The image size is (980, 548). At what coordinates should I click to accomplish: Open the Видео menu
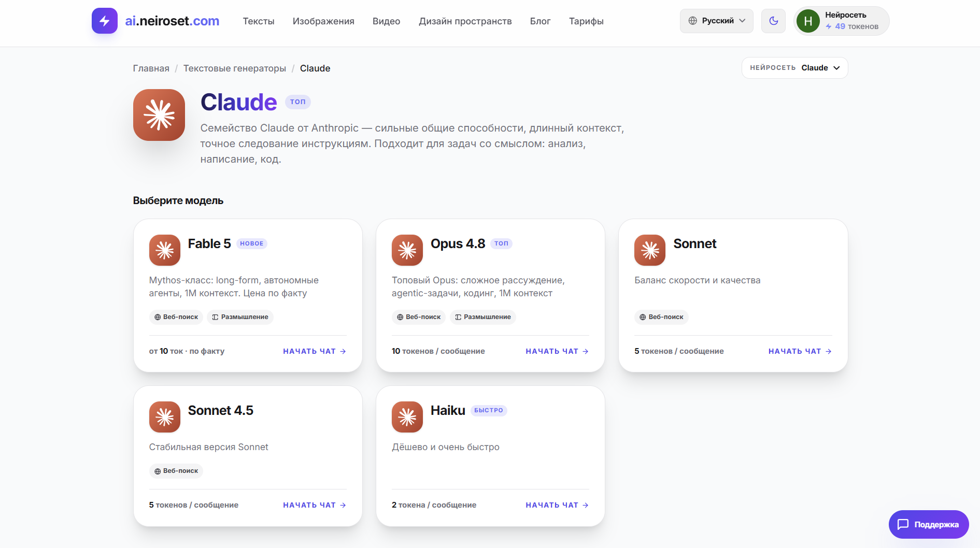click(386, 21)
